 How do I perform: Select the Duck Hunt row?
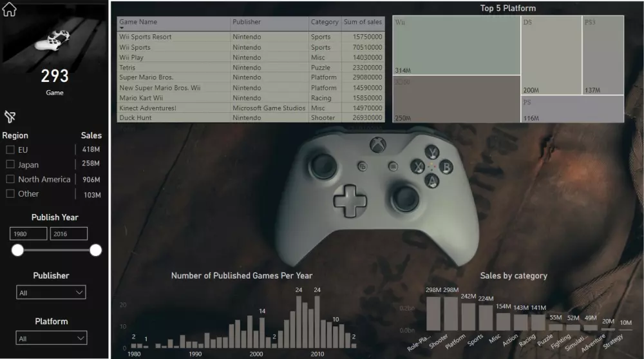[x=251, y=117]
